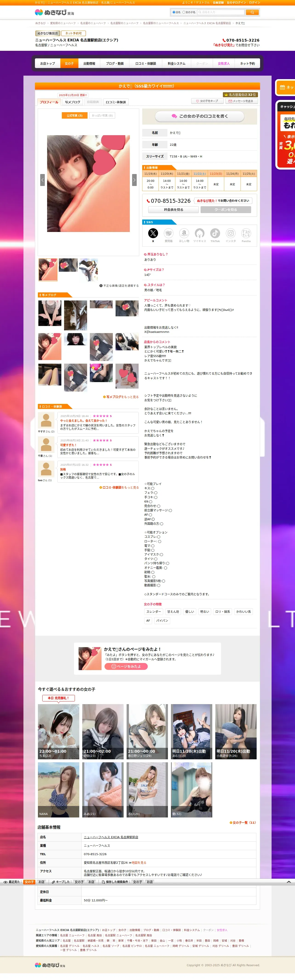Screen dimensions: 295x980
Task: Click the 最近見た eye icon in bottom bar
Action: point(5,882)
